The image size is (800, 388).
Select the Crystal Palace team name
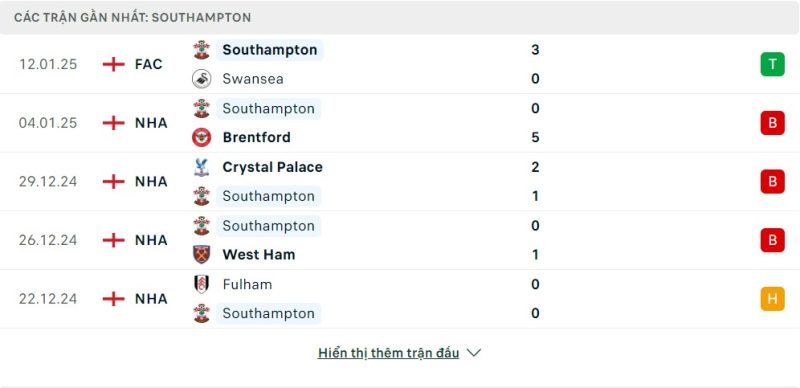click(272, 167)
